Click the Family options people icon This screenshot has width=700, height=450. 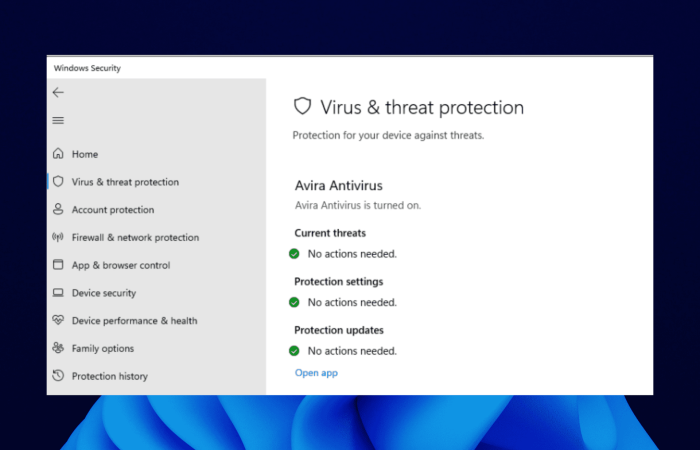58,348
